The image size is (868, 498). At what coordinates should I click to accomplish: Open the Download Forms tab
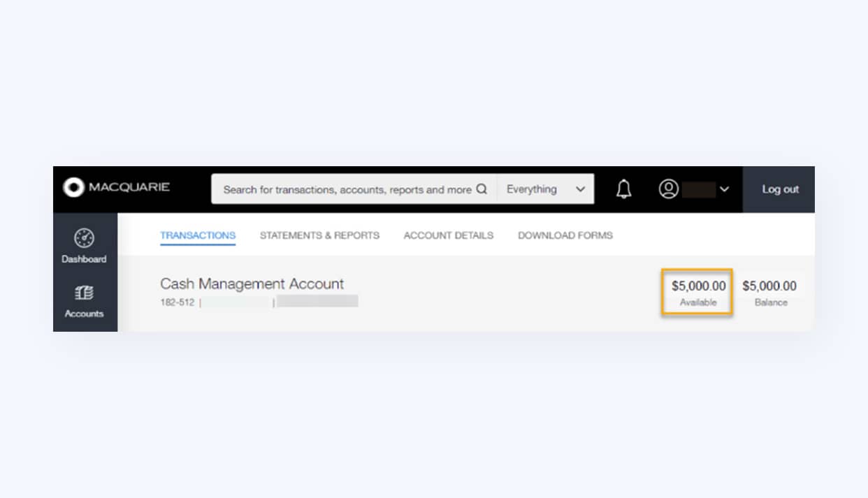[x=565, y=235]
